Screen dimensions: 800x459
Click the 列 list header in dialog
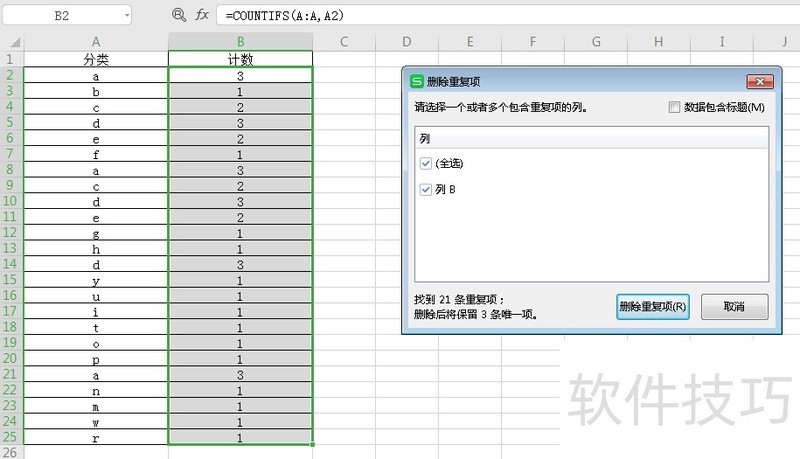coord(591,139)
